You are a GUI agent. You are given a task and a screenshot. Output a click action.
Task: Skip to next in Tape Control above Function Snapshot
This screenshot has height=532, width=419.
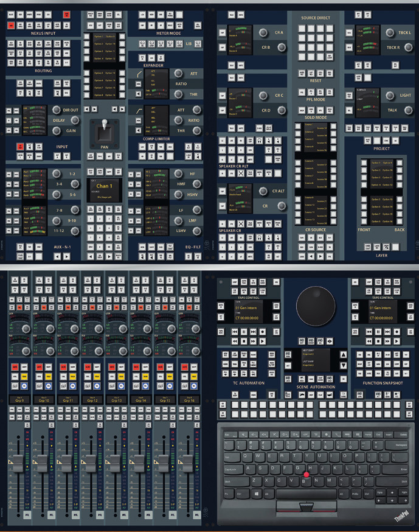[x=387, y=332]
